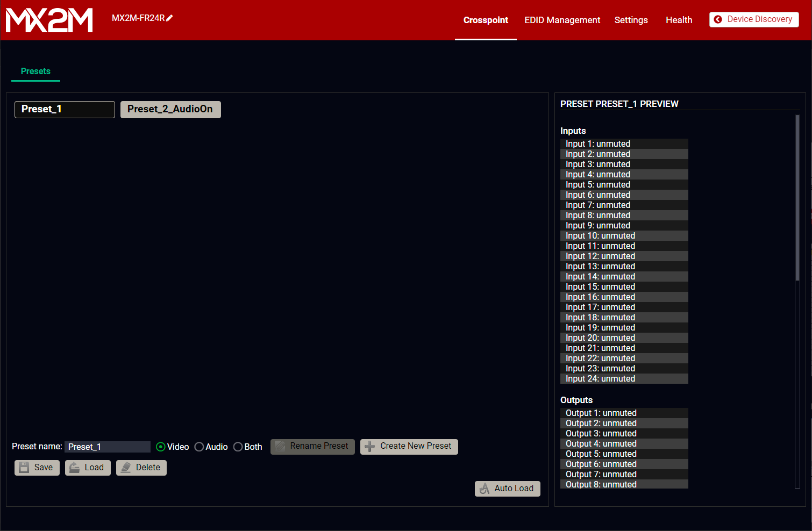Click the Auto Load icon

pos(485,489)
